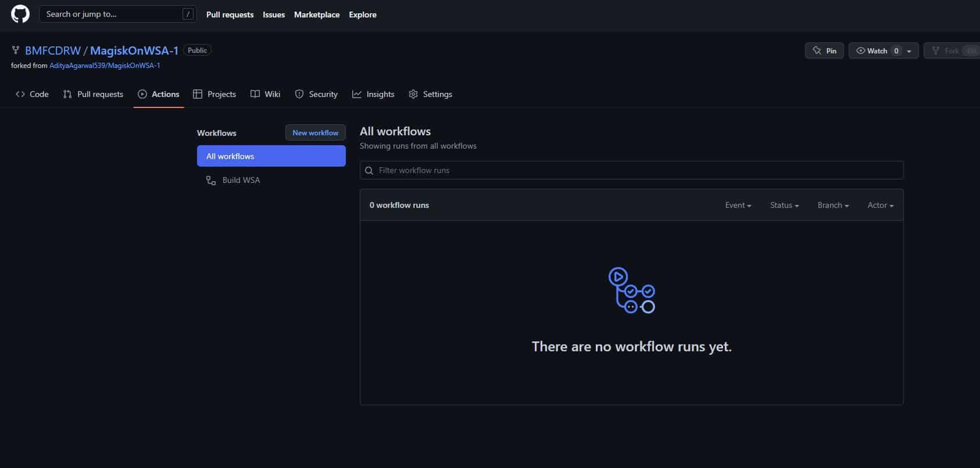Click the fork icon beside the repository name
Viewport: 980px width, 468px height.
(x=16, y=51)
